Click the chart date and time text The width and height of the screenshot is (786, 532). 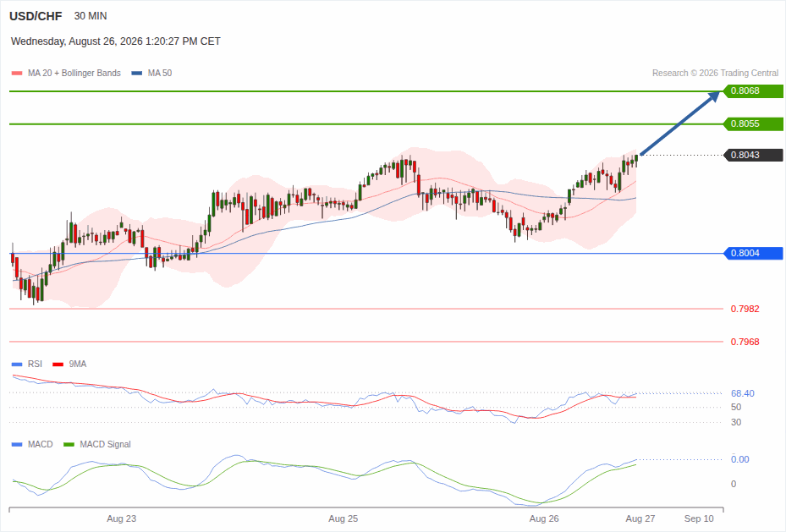pyautogui.click(x=116, y=41)
